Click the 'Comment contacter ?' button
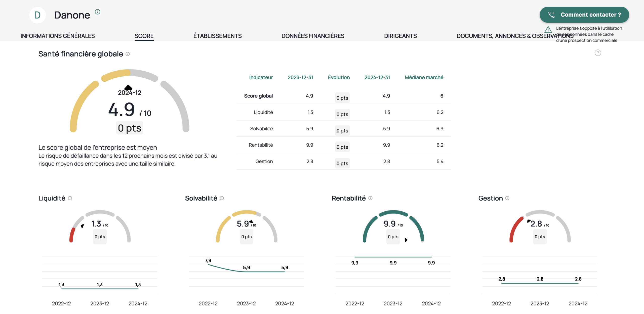Image resolution: width=644 pixels, height=314 pixels. click(584, 15)
